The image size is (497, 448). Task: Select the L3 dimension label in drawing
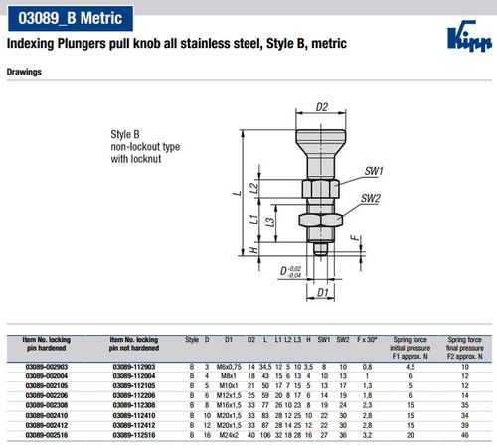pos(270,223)
